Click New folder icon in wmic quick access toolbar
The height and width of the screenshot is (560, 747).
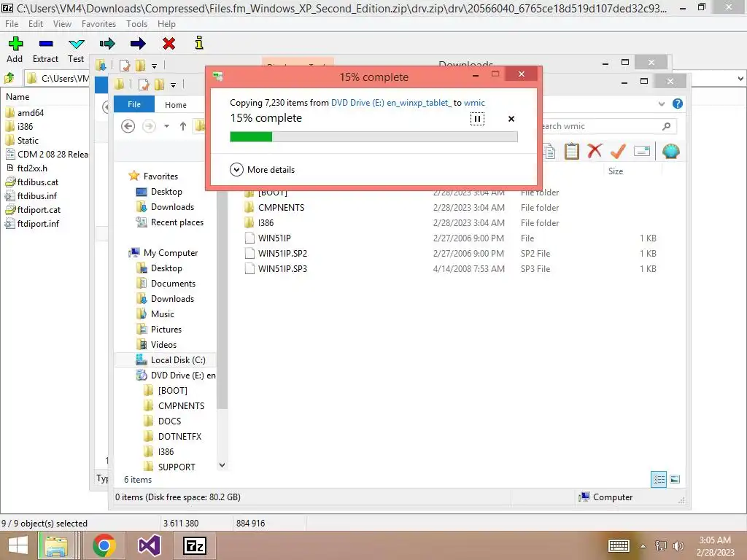(x=160, y=85)
